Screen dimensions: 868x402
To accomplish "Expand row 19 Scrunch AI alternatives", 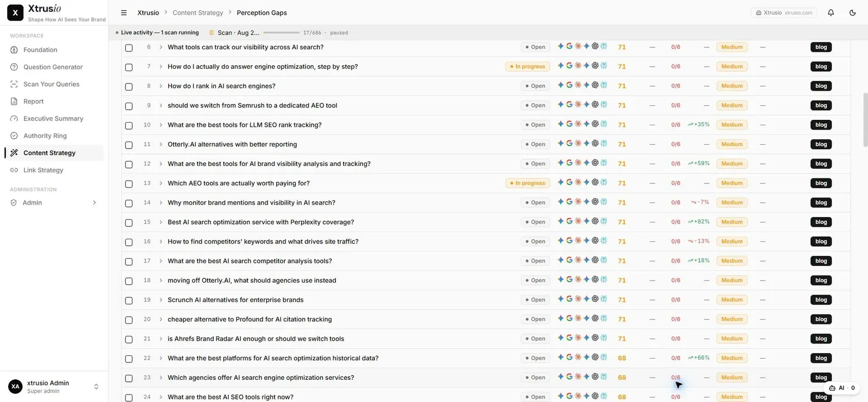I will coord(161,300).
